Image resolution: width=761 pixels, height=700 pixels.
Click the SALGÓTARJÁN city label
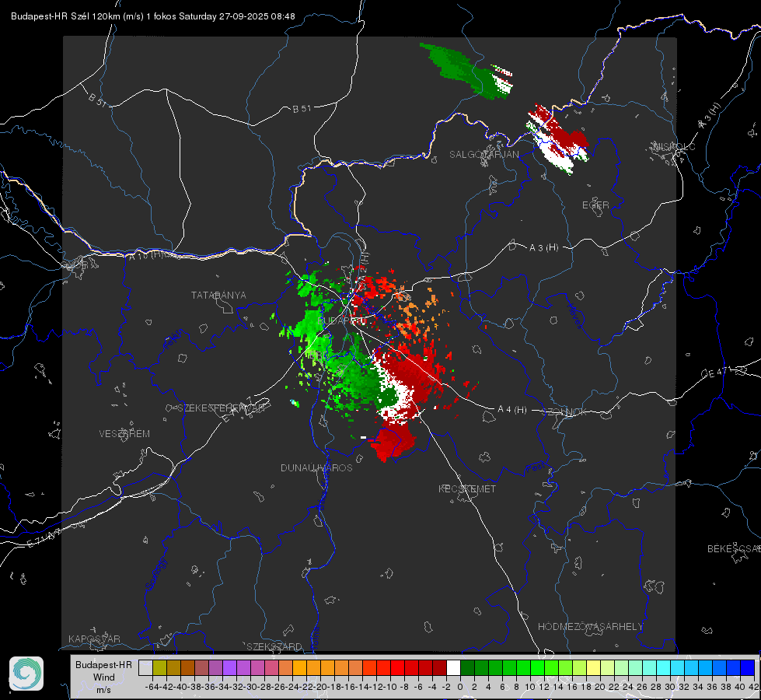(483, 155)
